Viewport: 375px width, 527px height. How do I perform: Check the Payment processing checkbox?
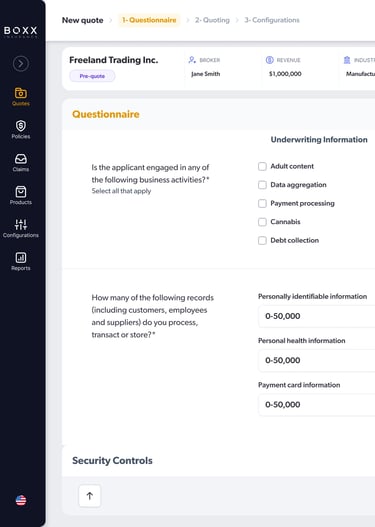(x=262, y=203)
